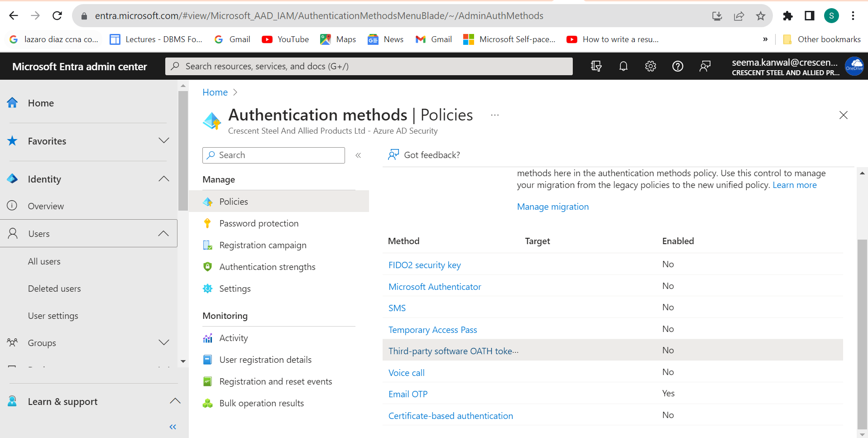Install app icon in the address bar

tap(717, 16)
